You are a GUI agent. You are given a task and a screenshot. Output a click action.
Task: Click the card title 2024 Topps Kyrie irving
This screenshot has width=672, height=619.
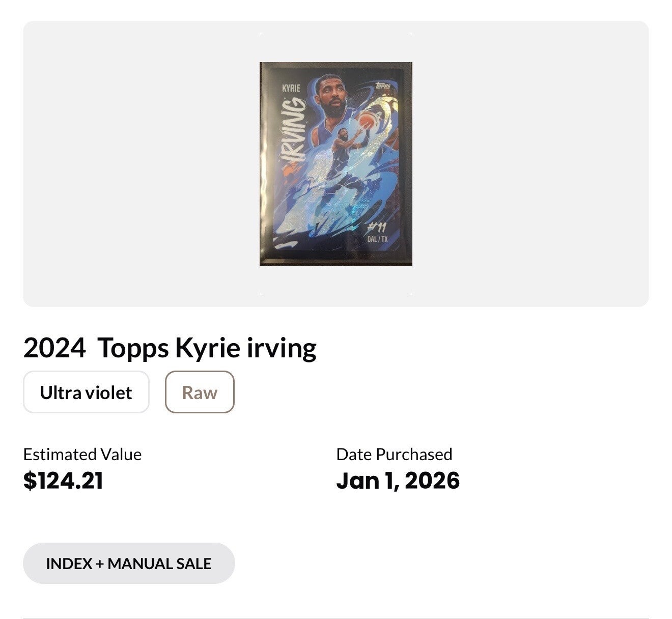tap(170, 348)
